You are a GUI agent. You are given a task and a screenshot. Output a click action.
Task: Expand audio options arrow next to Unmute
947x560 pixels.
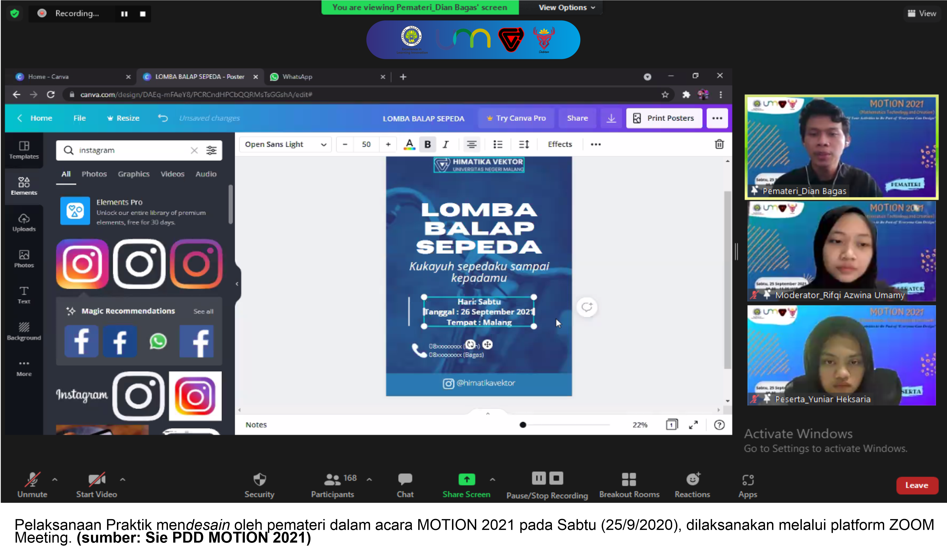[x=54, y=480]
